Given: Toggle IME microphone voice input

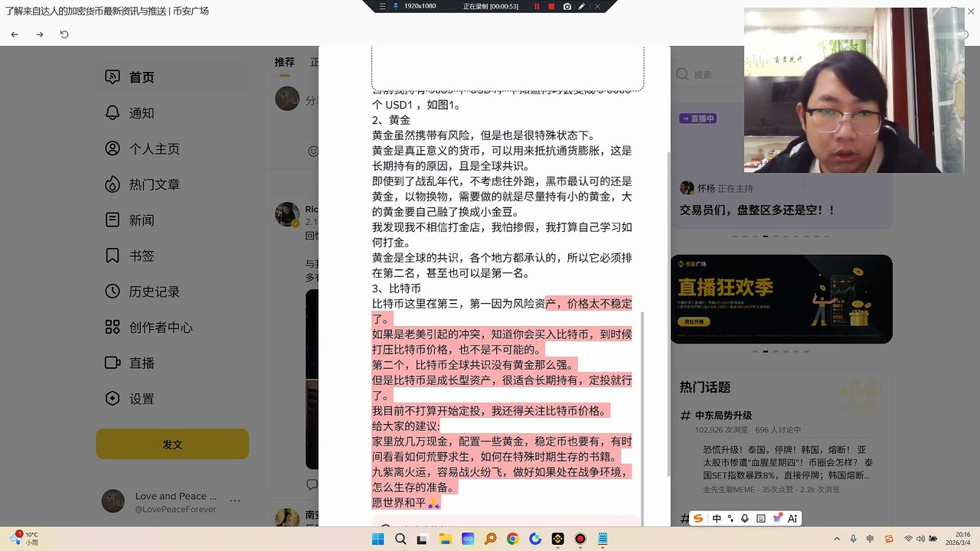Looking at the screenshot, I should (x=746, y=518).
